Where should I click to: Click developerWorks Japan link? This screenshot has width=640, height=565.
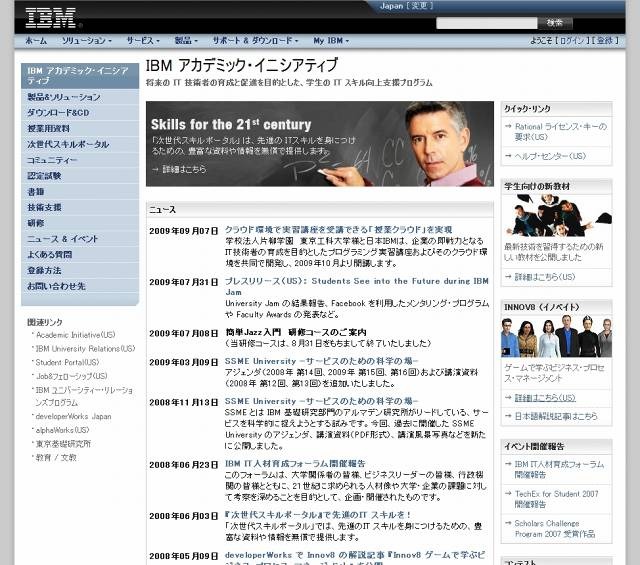pos(73,417)
